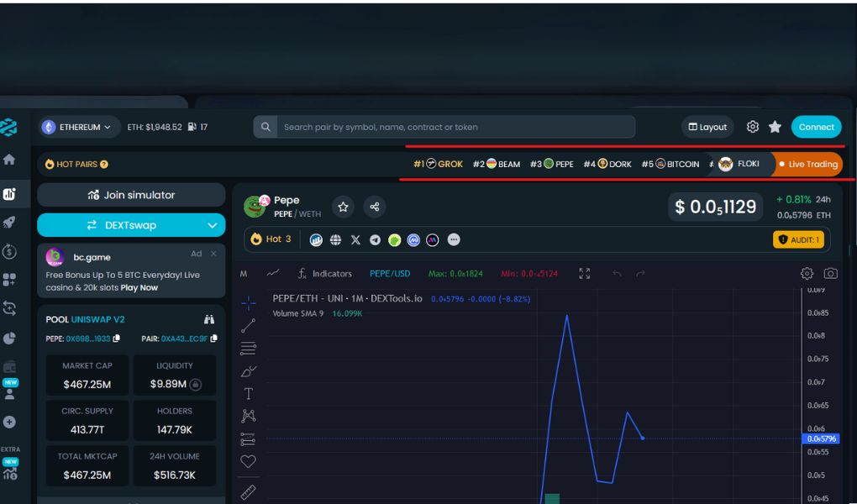The image size is (857, 504).
Task: Click the Play Now ad link
Action: click(x=139, y=287)
